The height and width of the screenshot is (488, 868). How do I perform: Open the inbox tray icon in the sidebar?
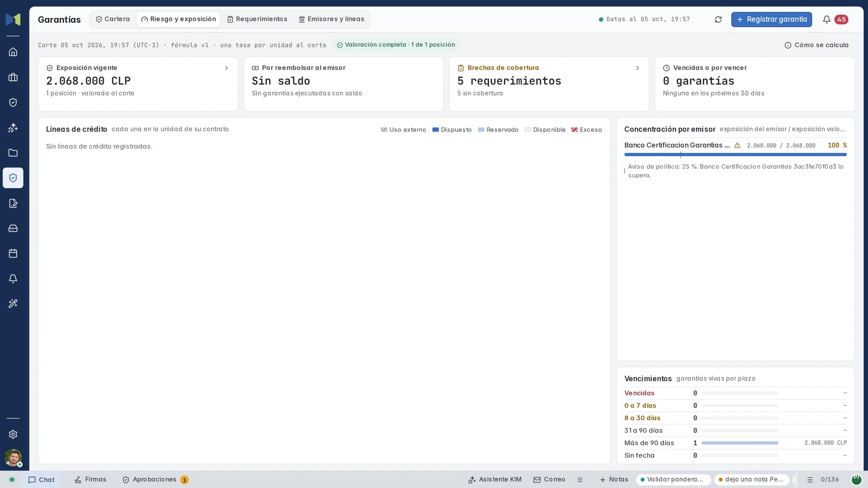click(x=13, y=228)
